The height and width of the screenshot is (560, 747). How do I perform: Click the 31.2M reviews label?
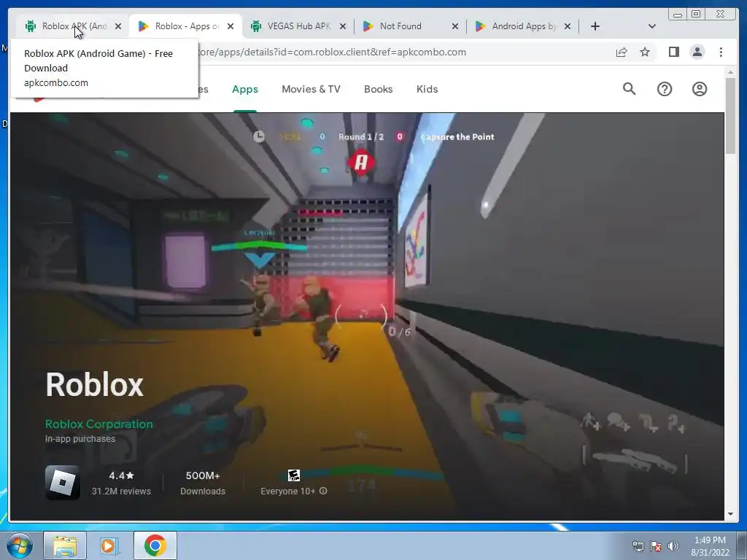[x=122, y=491]
